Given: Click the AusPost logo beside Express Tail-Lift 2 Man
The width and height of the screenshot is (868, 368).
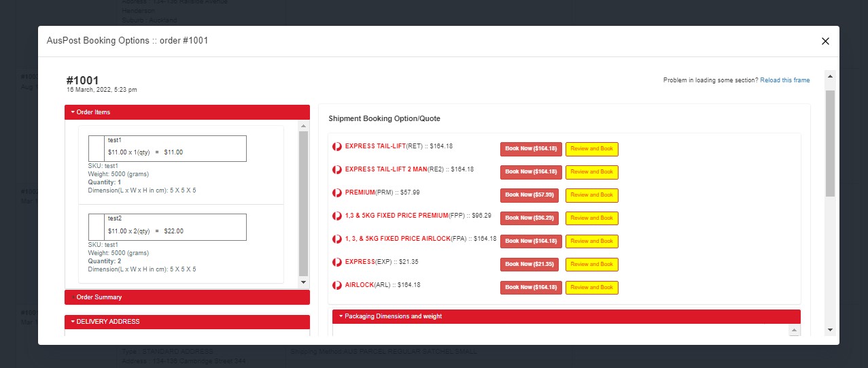Looking at the screenshot, I should [x=336, y=169].
